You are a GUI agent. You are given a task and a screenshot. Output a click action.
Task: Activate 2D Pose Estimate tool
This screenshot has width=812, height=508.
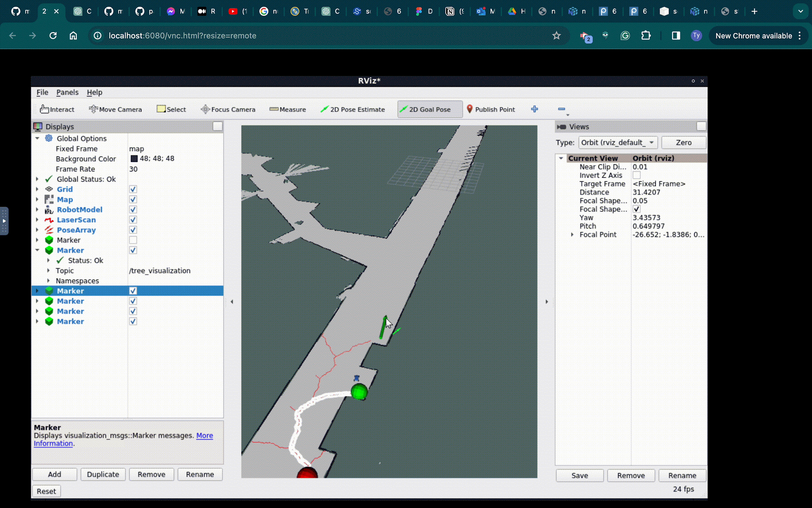tap(352, 109)
